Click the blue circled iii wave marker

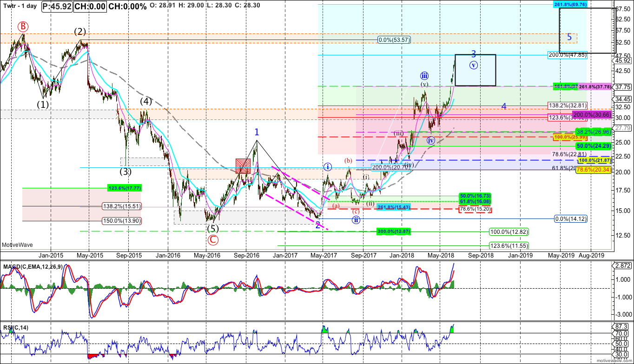[x=424, y=76]
